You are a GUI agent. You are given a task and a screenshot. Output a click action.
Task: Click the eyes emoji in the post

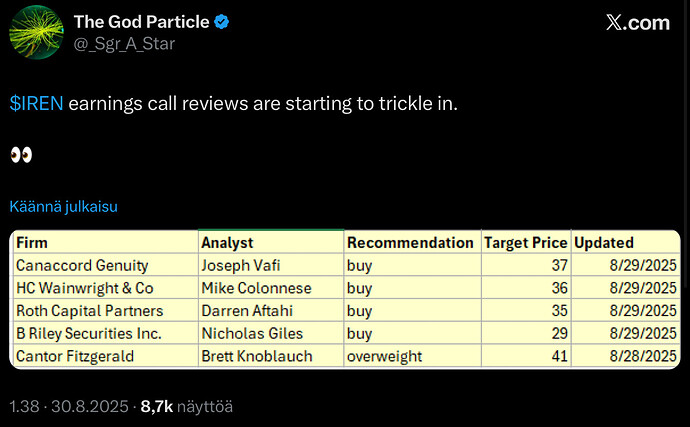(x=21, y=155)
